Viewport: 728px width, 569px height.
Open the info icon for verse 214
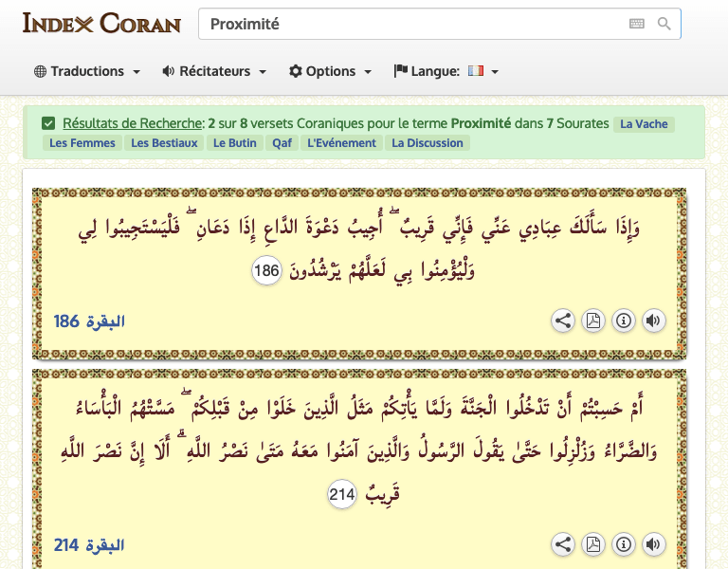click(x=624, y=544)
